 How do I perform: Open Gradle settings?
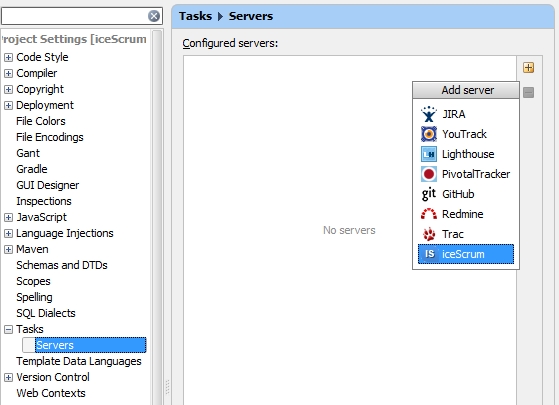32,169
